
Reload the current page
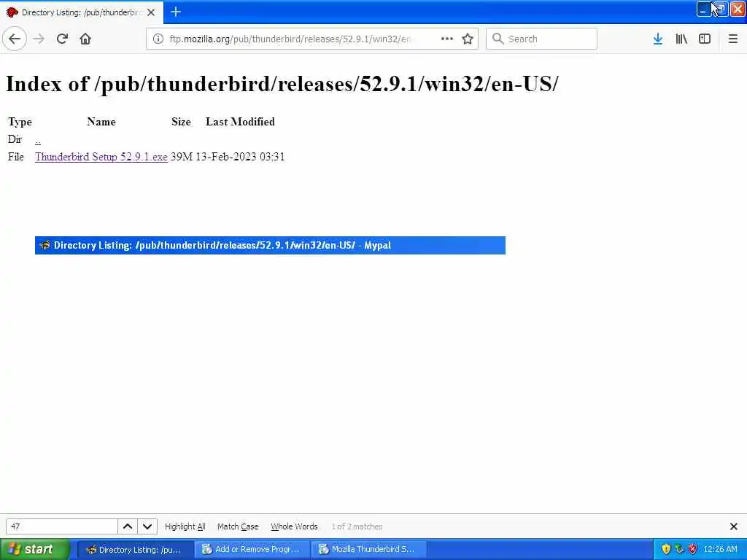click(62, 39)
